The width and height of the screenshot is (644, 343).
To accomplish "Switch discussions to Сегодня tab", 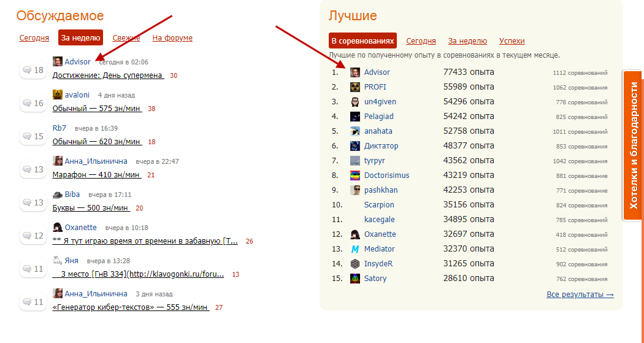I will 34,38.
